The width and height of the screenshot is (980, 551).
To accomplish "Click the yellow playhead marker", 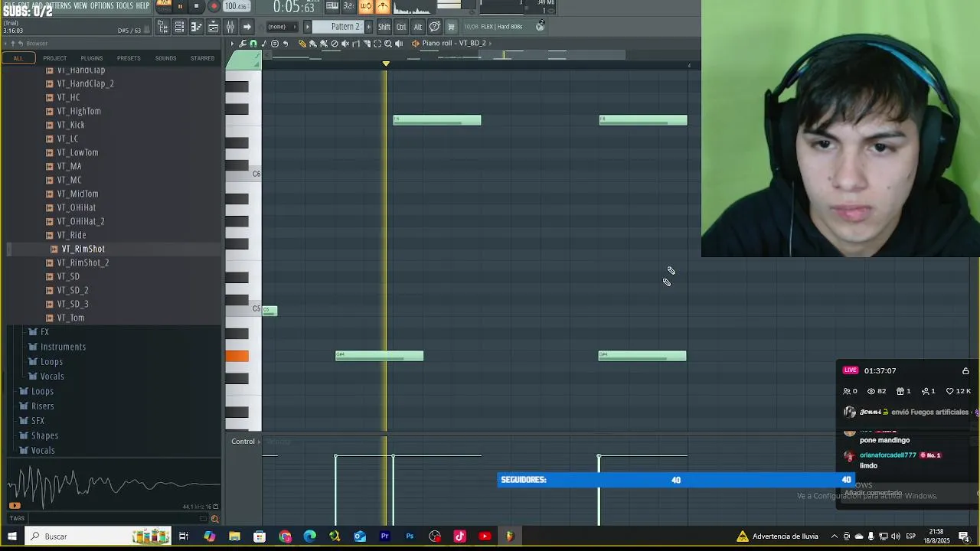I will pos(386,64).
